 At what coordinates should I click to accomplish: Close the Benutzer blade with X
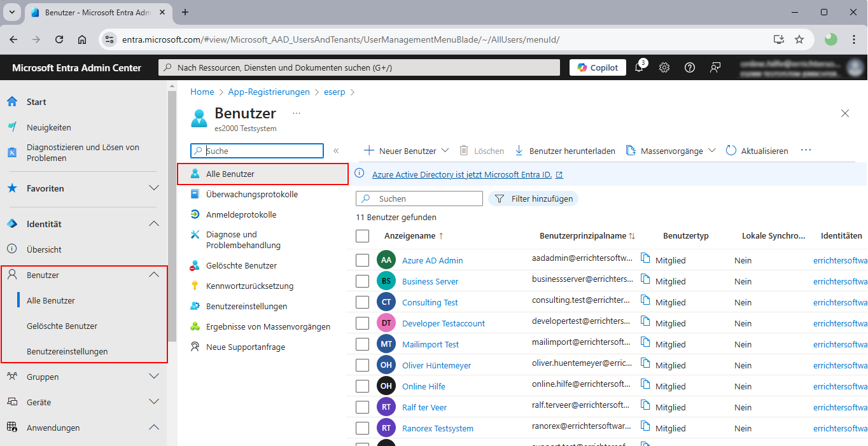[x=845, y=113]
